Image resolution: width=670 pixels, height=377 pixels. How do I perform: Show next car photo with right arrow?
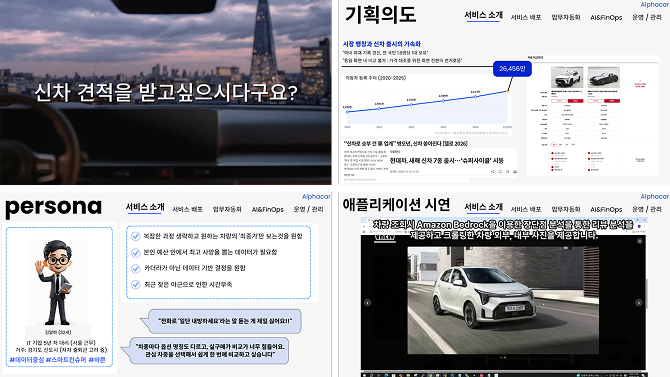pos(639,303)
